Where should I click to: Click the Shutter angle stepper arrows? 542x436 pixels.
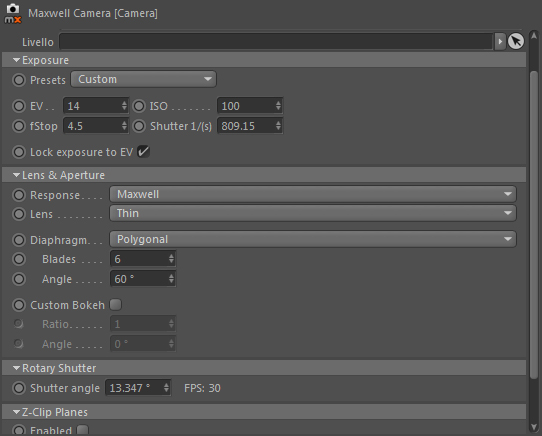coord(167,388)
